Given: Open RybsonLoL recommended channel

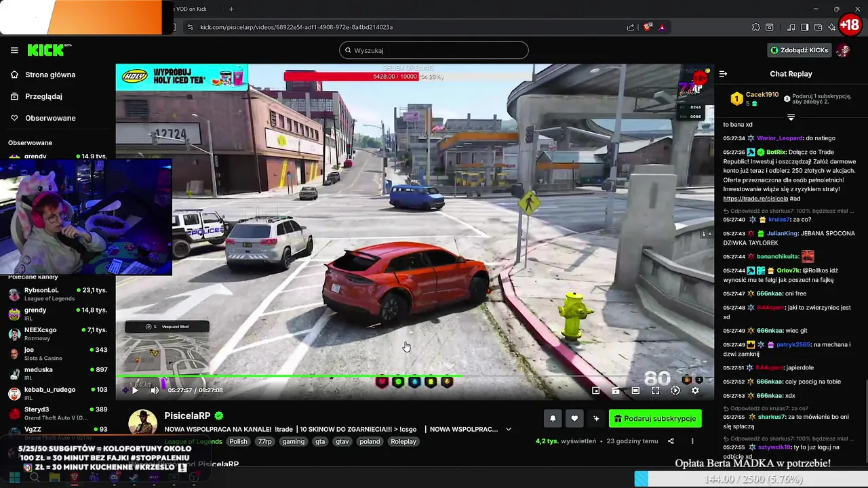Looking at the screenshot, I should tap(58, 293).
